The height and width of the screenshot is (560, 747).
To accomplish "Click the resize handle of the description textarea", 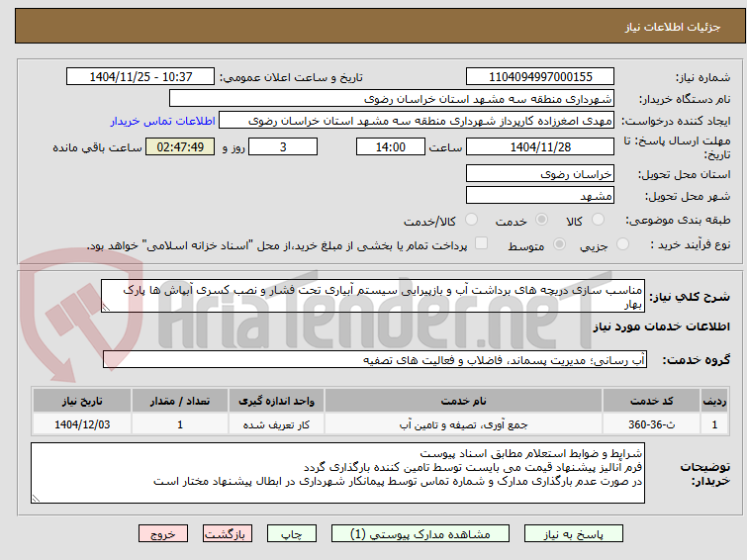I will click(x=106, y=308).
